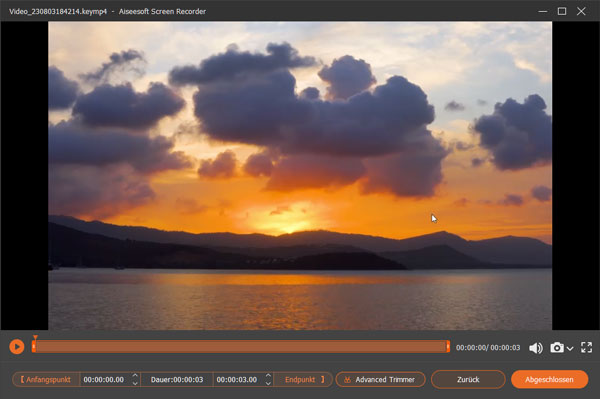Select the right trim handle on timeline
The height and width of the screenshot is (399, 600).
[x=448, y=347]
